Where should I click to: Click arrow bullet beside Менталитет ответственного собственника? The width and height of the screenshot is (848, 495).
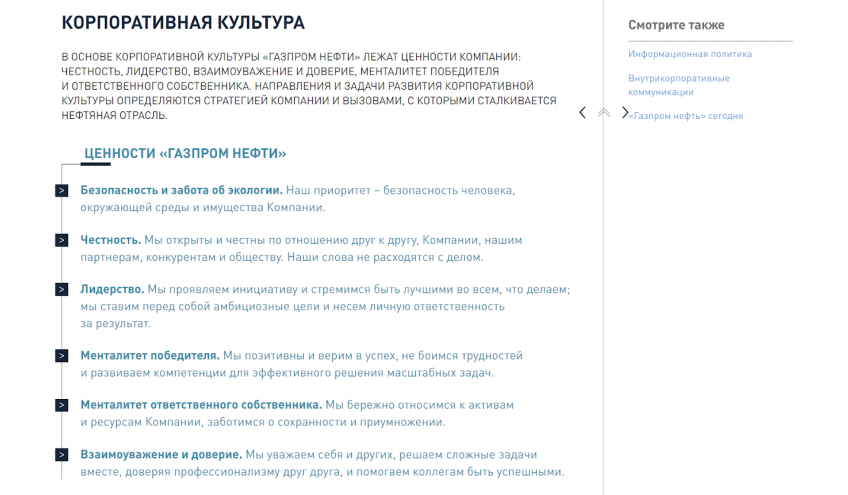(62, 405)
